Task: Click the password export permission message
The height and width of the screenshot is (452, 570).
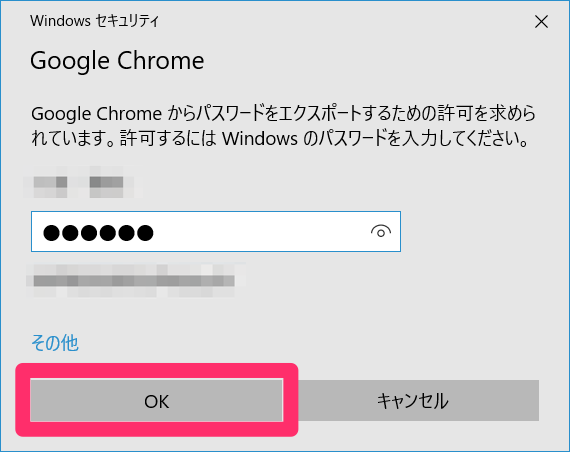Action: click(x=283, y=126)
